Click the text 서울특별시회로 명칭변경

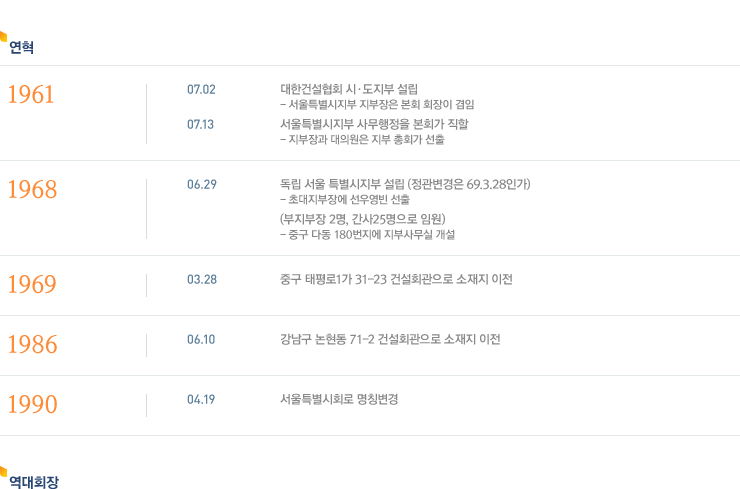(x=339, y=399)
